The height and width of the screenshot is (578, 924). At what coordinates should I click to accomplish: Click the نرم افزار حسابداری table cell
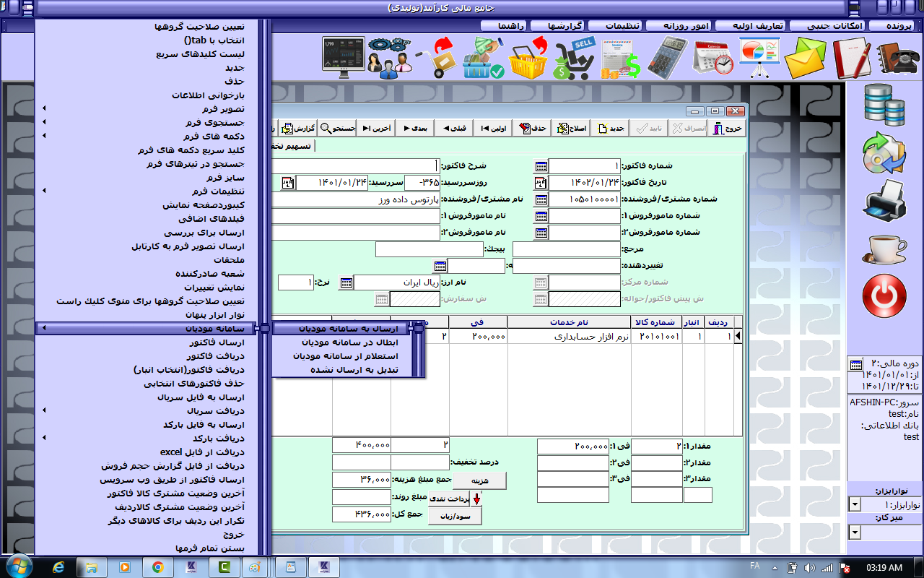tap(569, 336)
